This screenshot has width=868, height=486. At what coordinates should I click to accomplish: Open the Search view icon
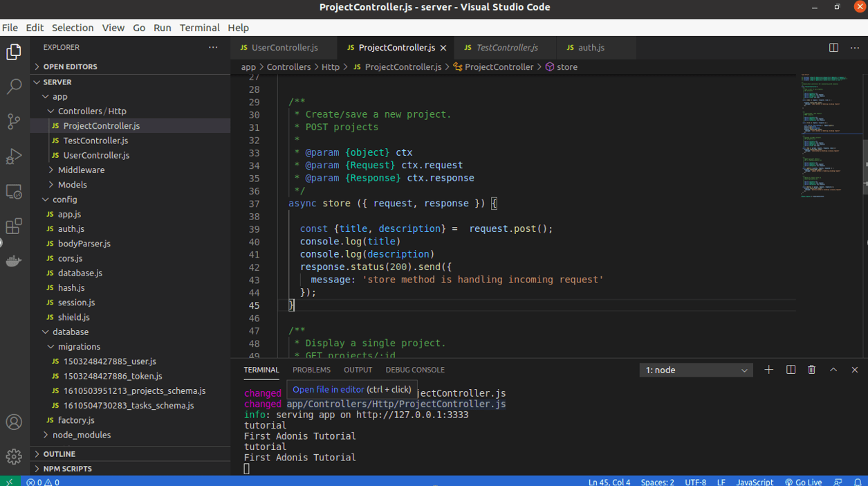pyautogui.click(x=14, y=87)
